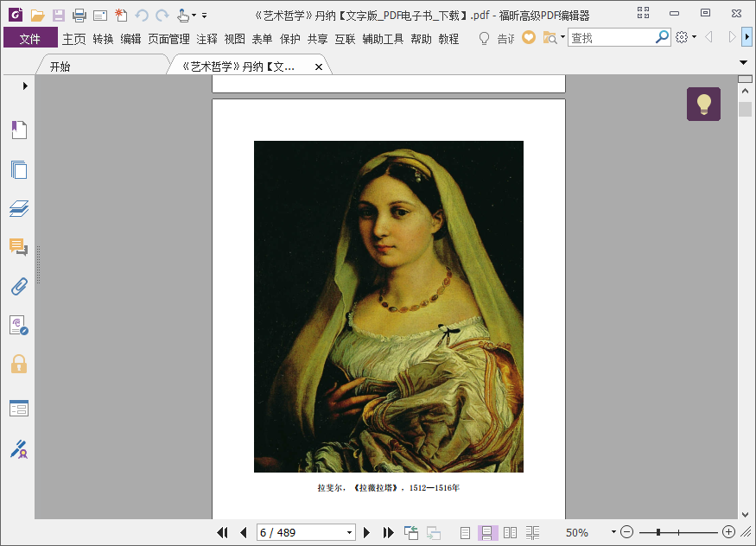Close the 艺术哲学 document tab
The width and height of the screenshot is (756, 546).
pos(319,67)
